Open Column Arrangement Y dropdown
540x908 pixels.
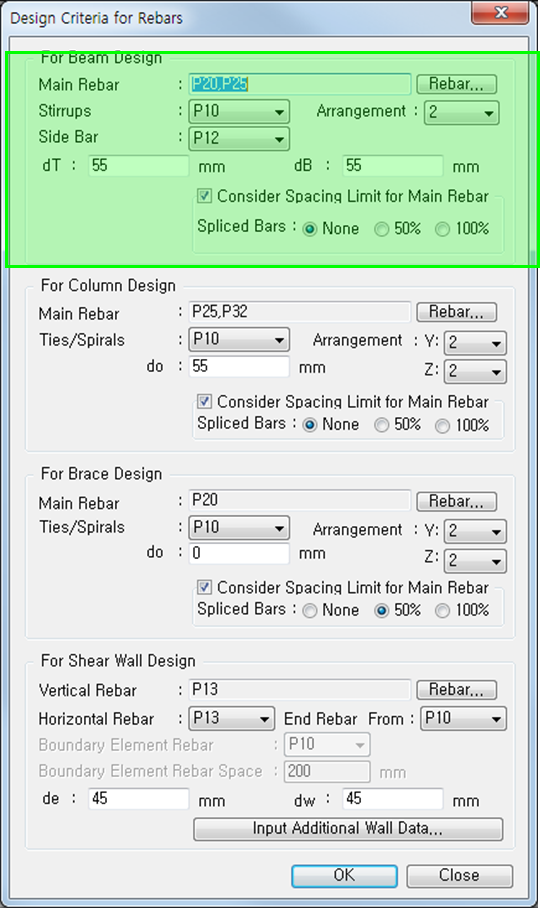click(475, 343)
